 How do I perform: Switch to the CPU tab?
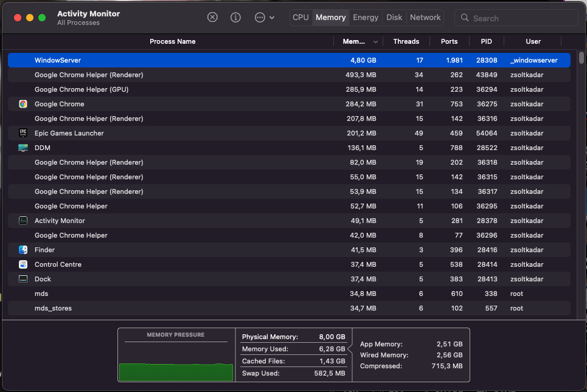coord(300,18)
